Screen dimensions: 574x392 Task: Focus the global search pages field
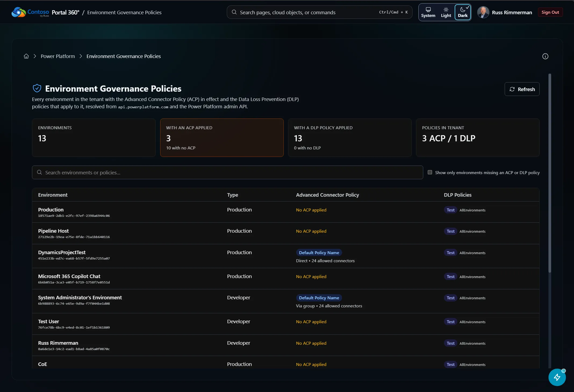[x=319, y=12]
